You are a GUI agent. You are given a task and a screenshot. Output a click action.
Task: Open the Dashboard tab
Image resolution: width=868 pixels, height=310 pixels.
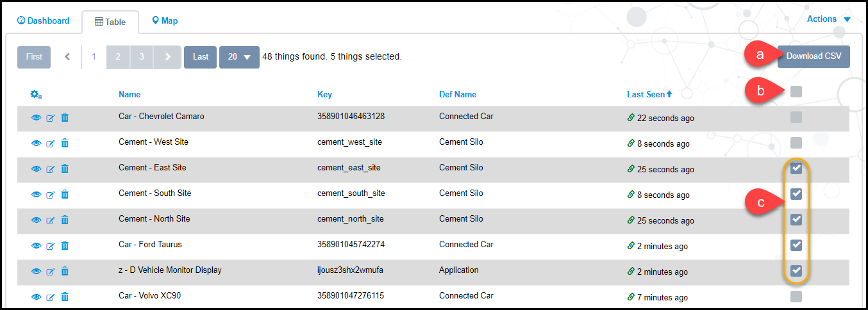click(44, 21)
